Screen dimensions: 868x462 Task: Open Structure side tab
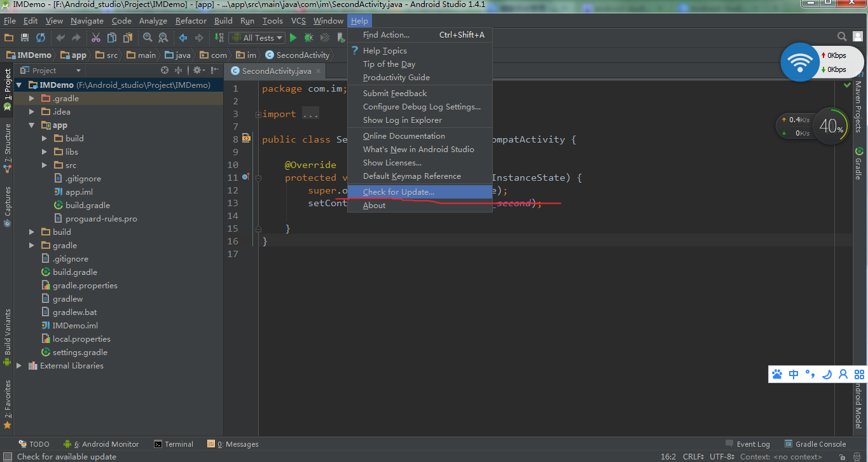[8, 148]
